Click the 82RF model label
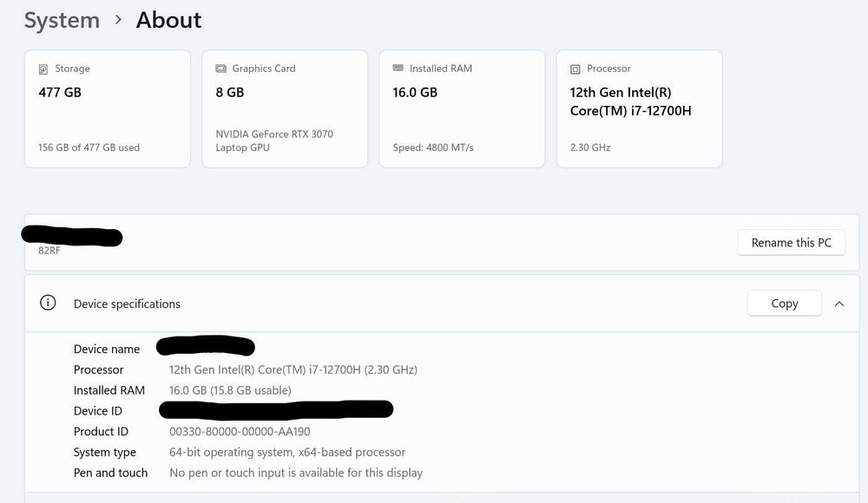The height and width of the screenshot is (503, 868). (x=49, y=250)
